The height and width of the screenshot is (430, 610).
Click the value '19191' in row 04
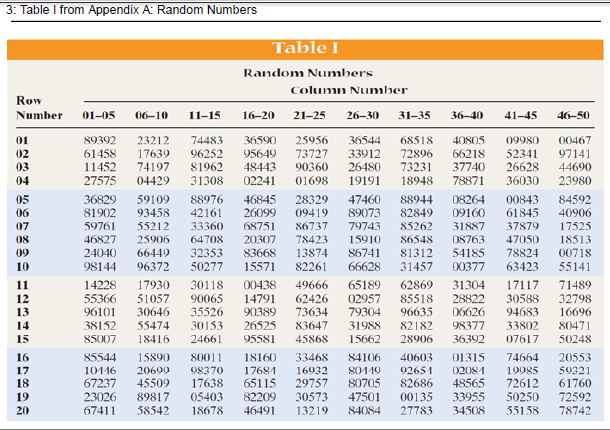click(364, 181)
